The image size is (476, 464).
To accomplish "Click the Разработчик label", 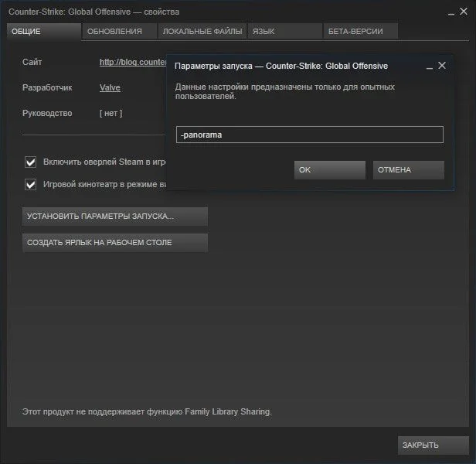I will pyautogui.click(x=47, y=88).
